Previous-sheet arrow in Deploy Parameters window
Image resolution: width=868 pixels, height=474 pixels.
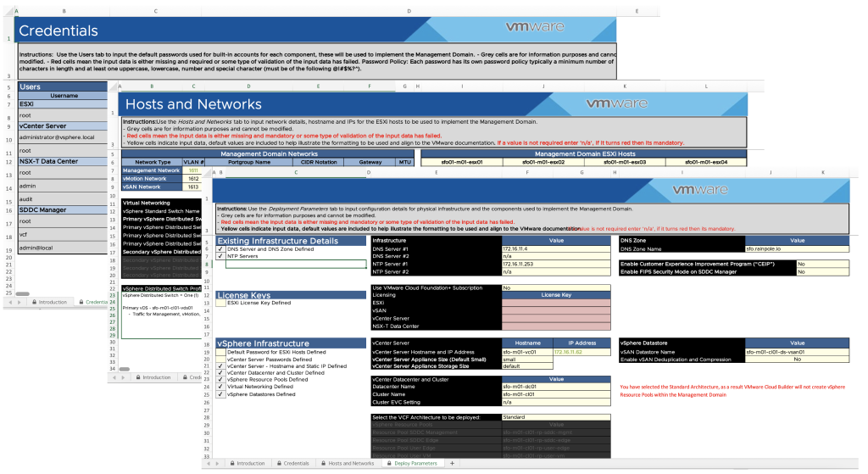(x=209, y=464)
